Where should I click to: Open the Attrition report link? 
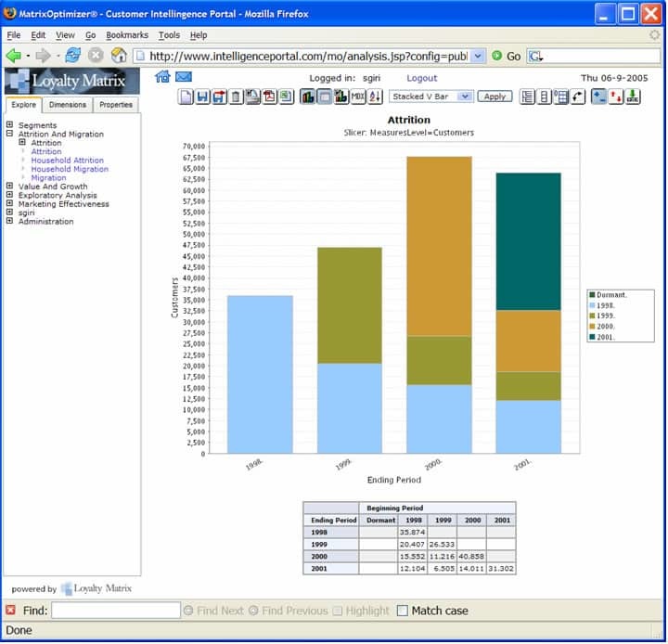tap(46, 151)
